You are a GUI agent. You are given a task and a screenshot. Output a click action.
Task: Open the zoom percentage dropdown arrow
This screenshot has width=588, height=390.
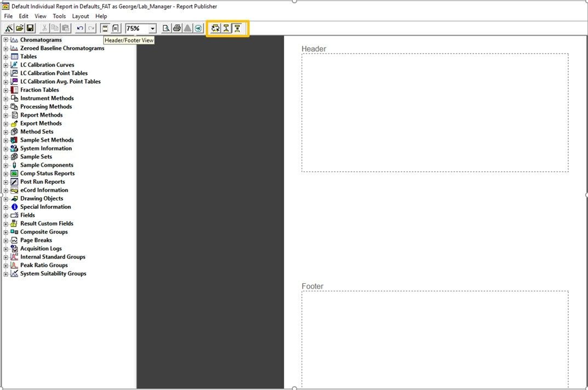152,28
